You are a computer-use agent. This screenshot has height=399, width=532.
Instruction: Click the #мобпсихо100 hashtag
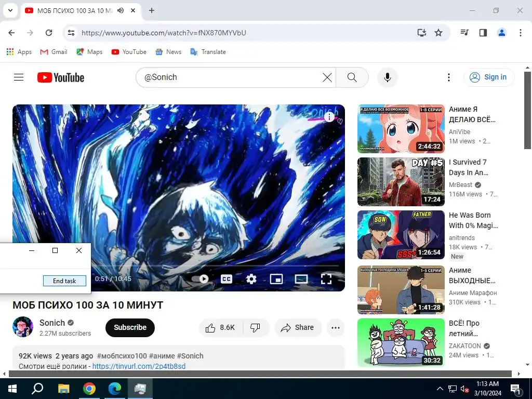(x=122, y=356)
